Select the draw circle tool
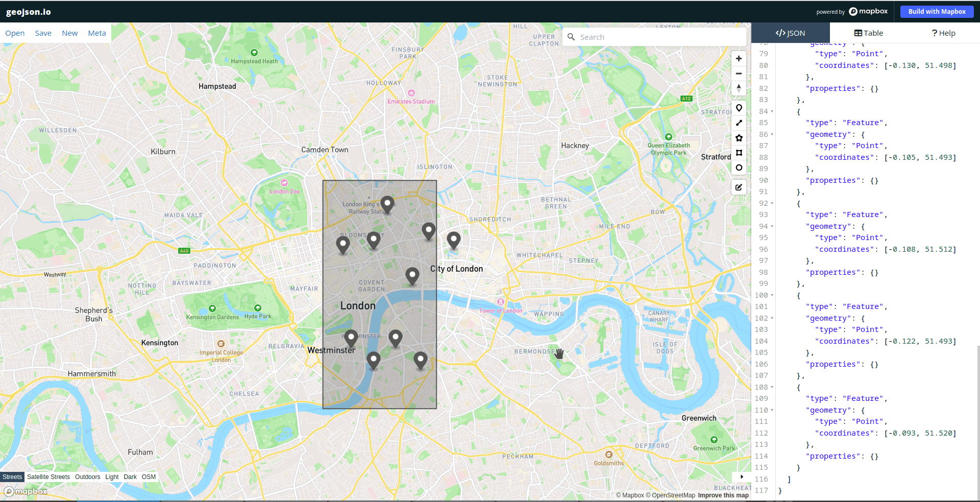 (x=739, y=168)
